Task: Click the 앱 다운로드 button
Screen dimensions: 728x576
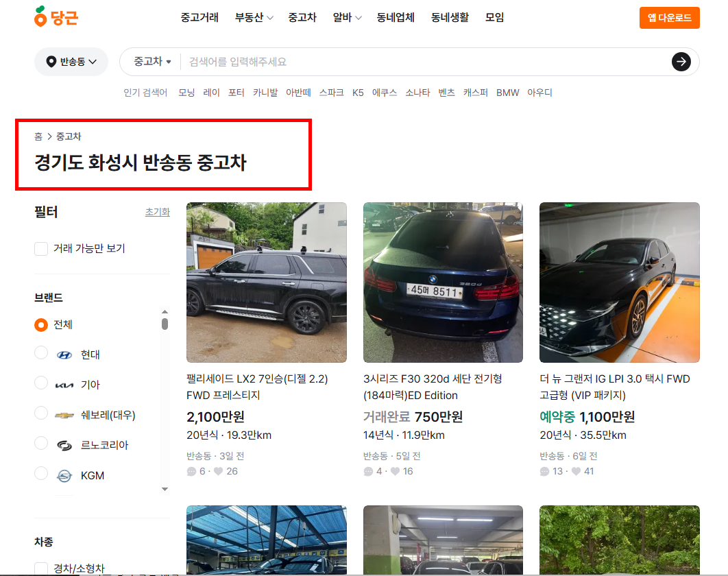Action: pyautogui.click(x=669, y=18)
